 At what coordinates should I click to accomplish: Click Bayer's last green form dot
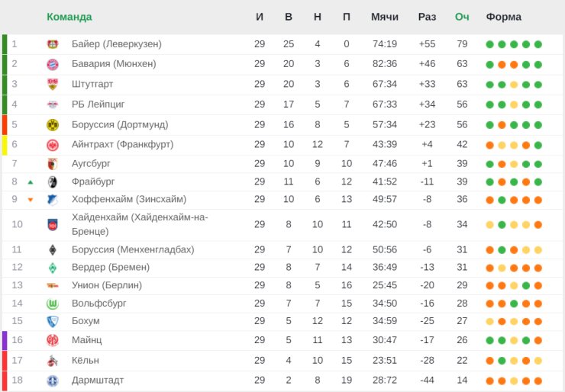(538, 45)
